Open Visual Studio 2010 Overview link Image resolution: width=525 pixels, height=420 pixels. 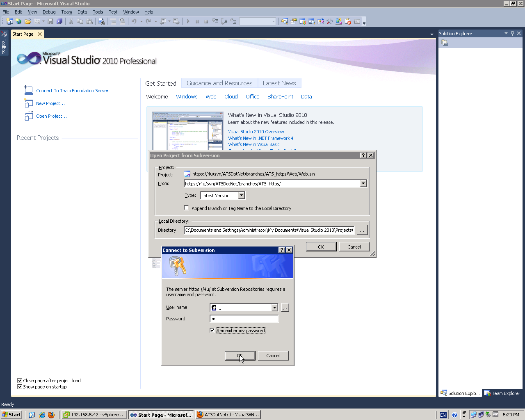pos(256,132)
